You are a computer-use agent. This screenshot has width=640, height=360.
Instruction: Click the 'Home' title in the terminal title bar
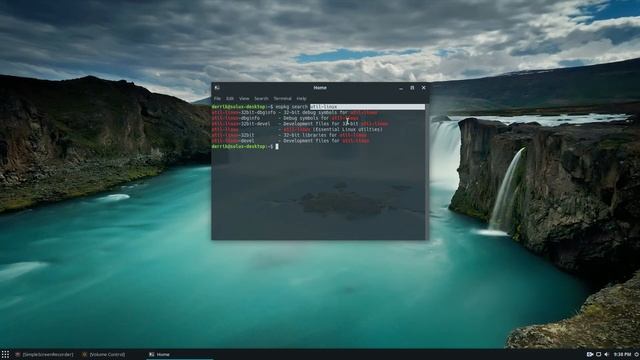coord(320,88)
